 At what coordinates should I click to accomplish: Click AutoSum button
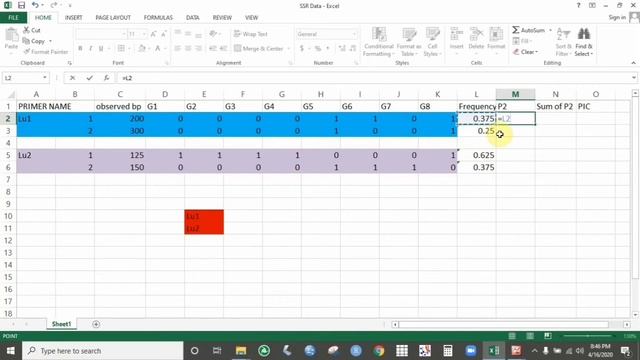(528, 30)
